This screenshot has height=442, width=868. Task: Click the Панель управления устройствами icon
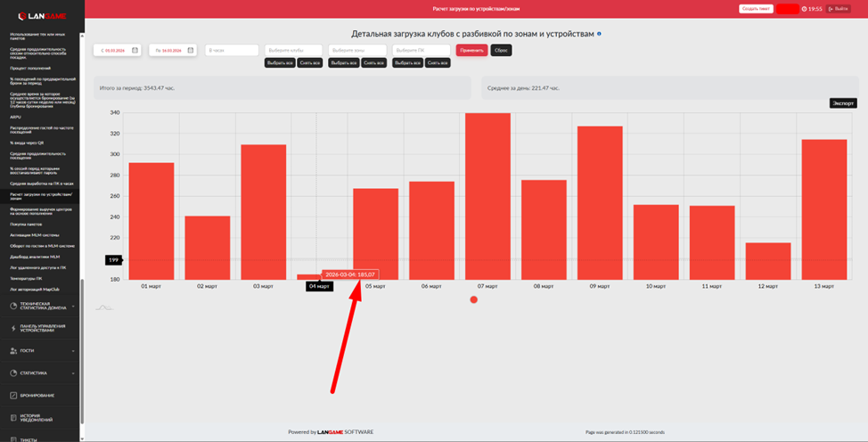point(13,328)
